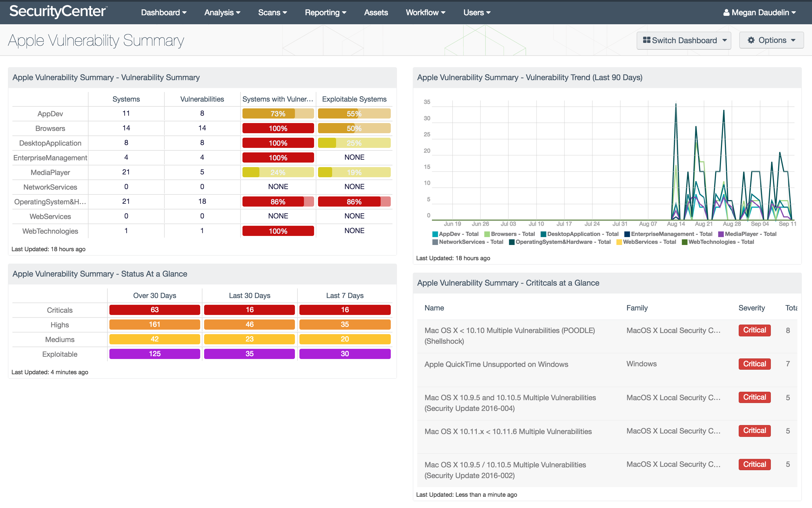812x508 pixels.
Task: Toggle DesktopApplication - Total legend swatch
Action: (543, 234)
